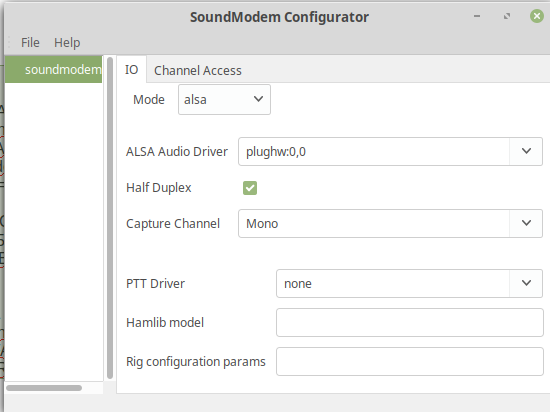Switch to the IO tab
The image size is (550, 412).
coord(132,69)
